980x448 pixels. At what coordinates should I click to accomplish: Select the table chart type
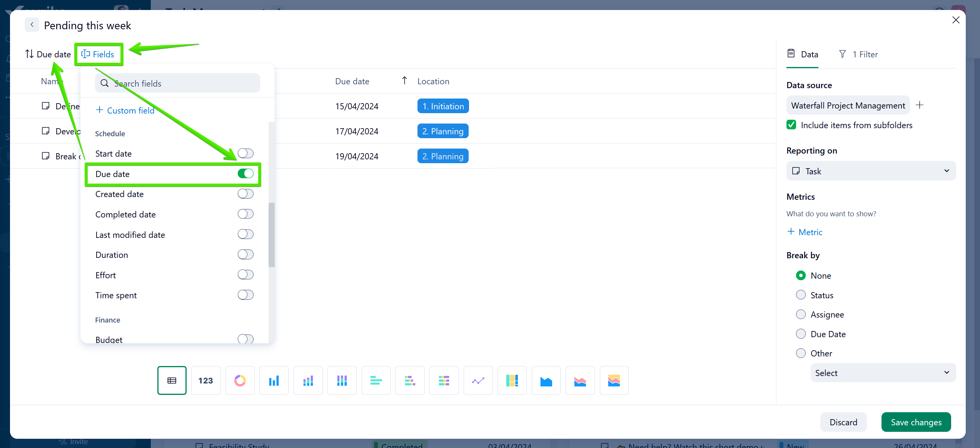coord(172,380)
